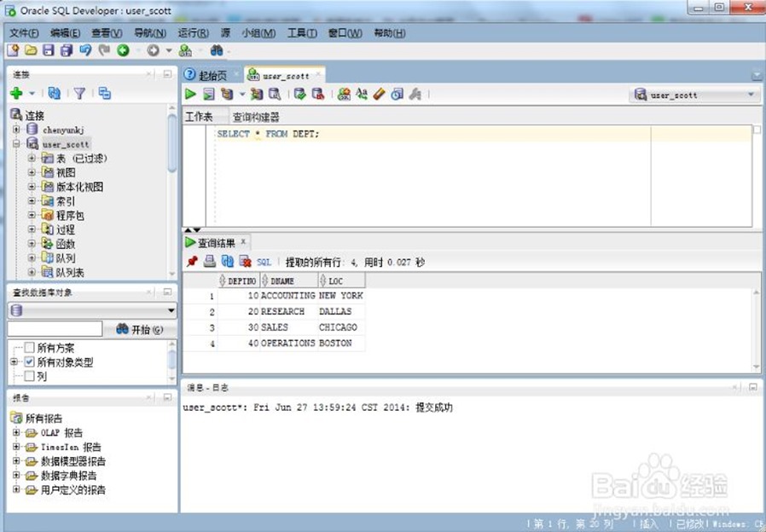Select the 函数 tree item
Image resolution: width=766 pixels, height=532 pixels.
coord(66,244)
